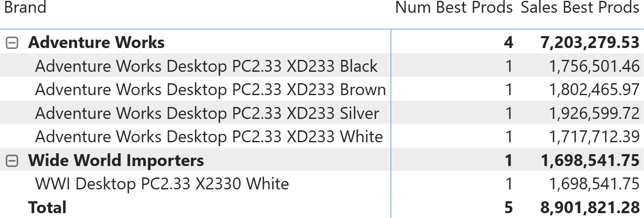The height and width of the screenshot is (218, 644).
Task: Collapse the Wide World Importers group
Action: (x=12, y=161)
